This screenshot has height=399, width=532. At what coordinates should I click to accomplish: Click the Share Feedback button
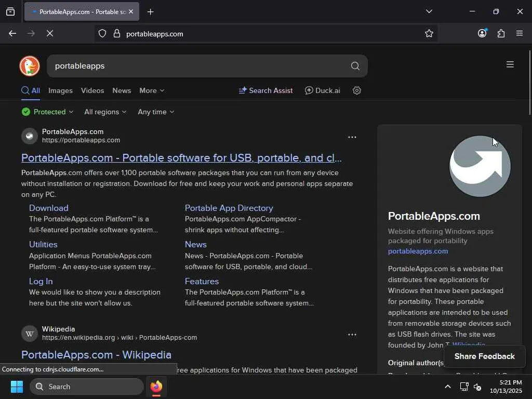tap(484, 356)
